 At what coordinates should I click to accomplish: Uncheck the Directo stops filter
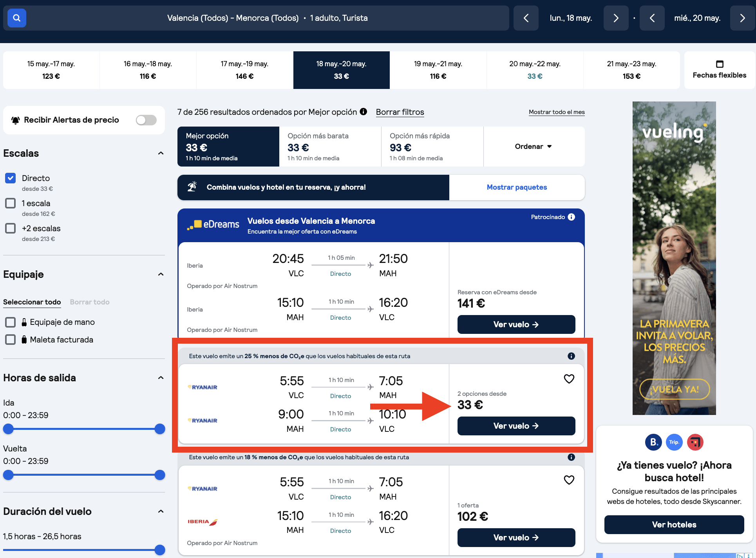[11, 178]
